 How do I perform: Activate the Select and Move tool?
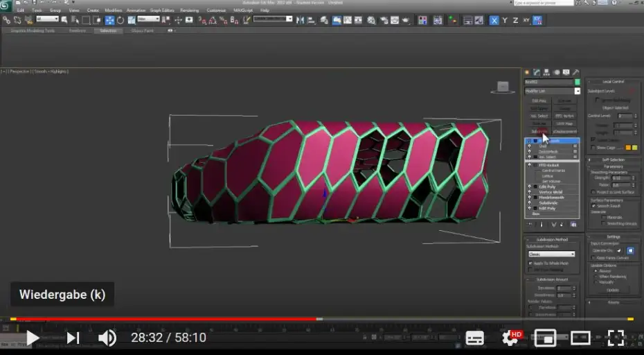tap(109, 19)
